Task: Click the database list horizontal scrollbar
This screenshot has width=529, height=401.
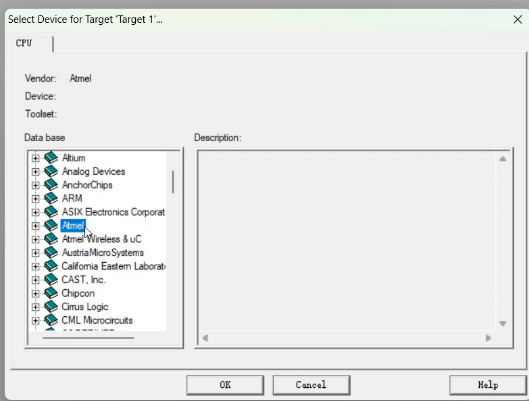Action: (x=88, y=338)
